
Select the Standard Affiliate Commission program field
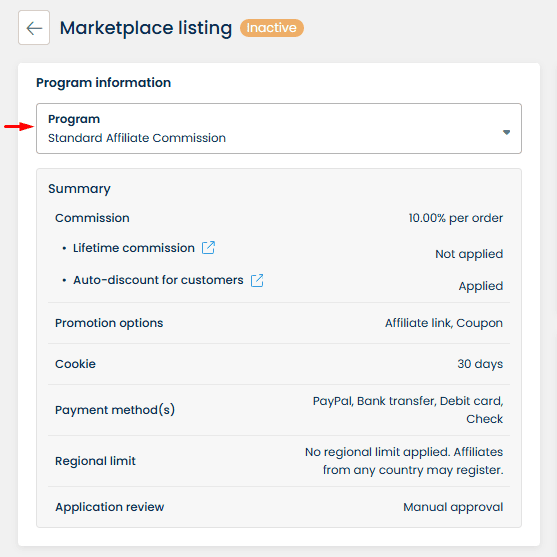click(279, 129)
